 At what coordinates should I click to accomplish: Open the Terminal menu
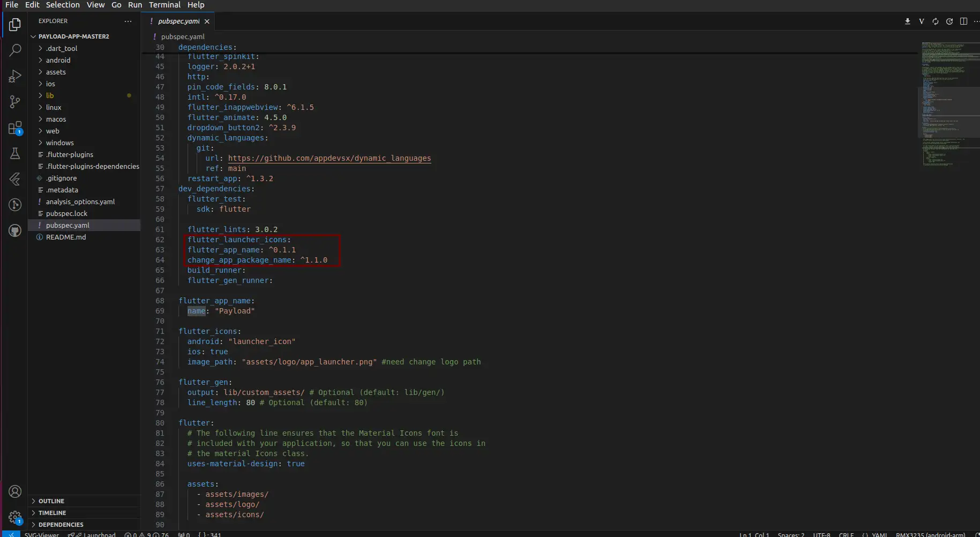(x=164, y=5)
